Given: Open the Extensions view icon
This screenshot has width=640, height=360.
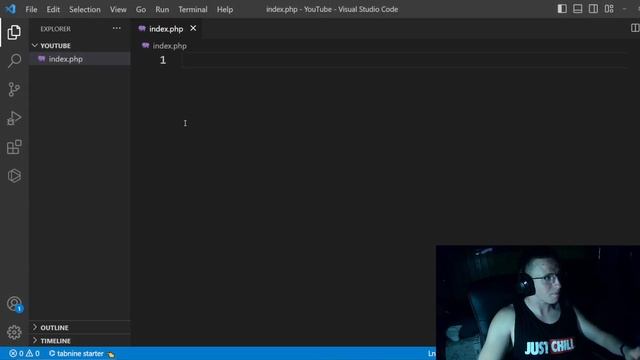Looking at the screenshot, I should point(14,147).
